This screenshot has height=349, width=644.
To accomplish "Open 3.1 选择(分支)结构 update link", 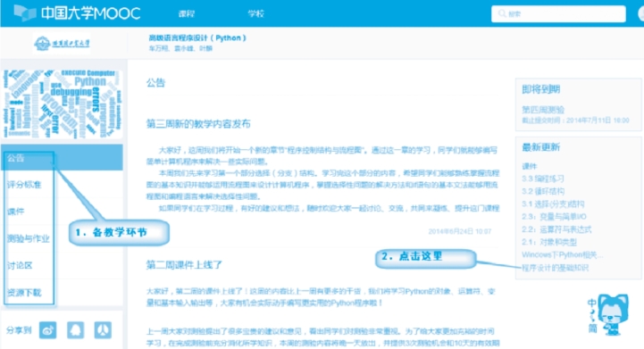I will [553, 204].
